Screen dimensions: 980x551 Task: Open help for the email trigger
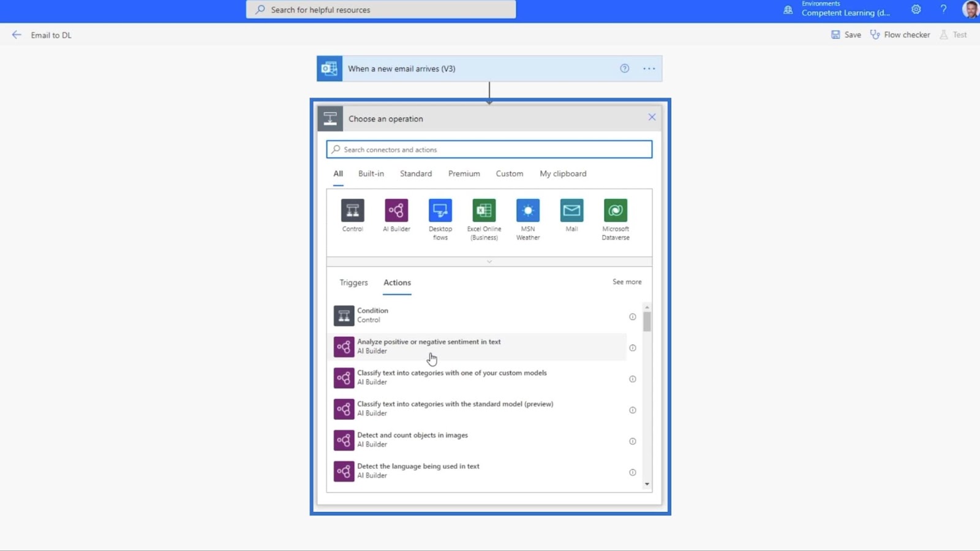pyautogui.click(x=624, y=69)
